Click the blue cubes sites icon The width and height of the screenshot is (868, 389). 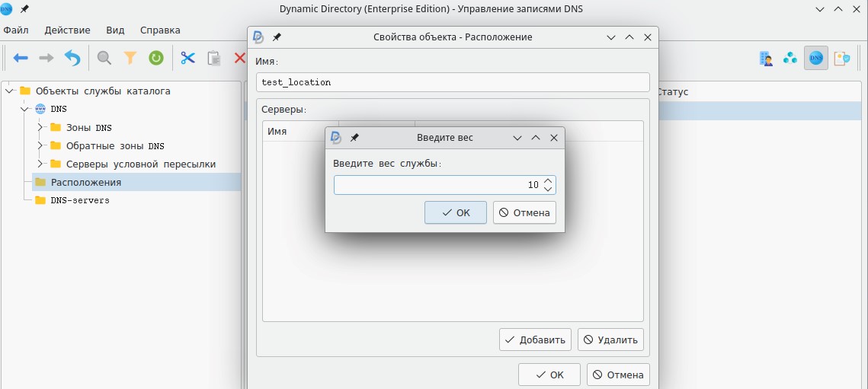pos(791,58)
